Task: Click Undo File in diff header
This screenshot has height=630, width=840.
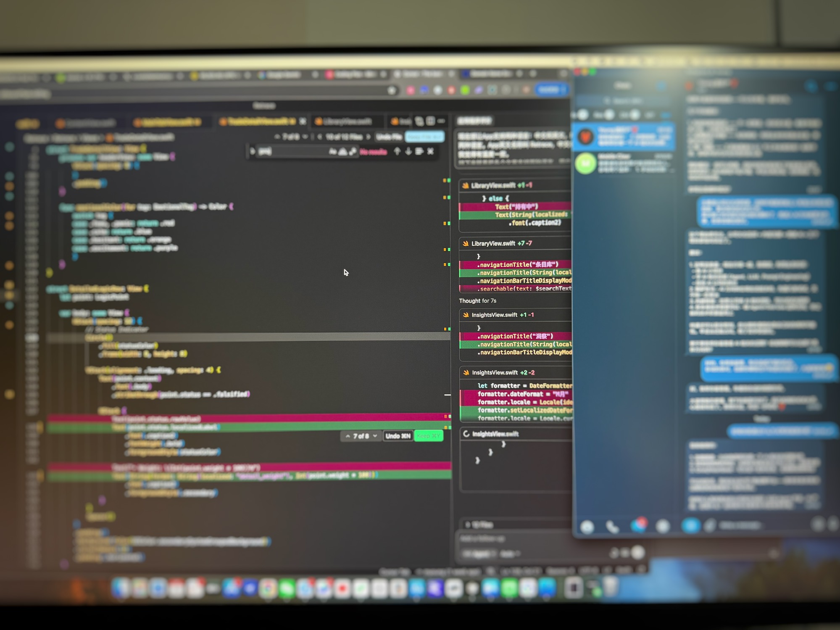Action: 389,137
